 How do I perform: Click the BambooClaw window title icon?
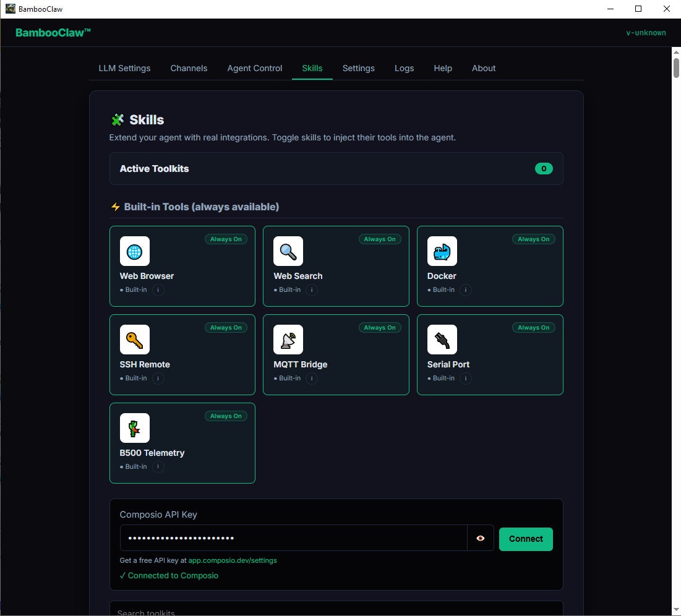tap(10, 9)
